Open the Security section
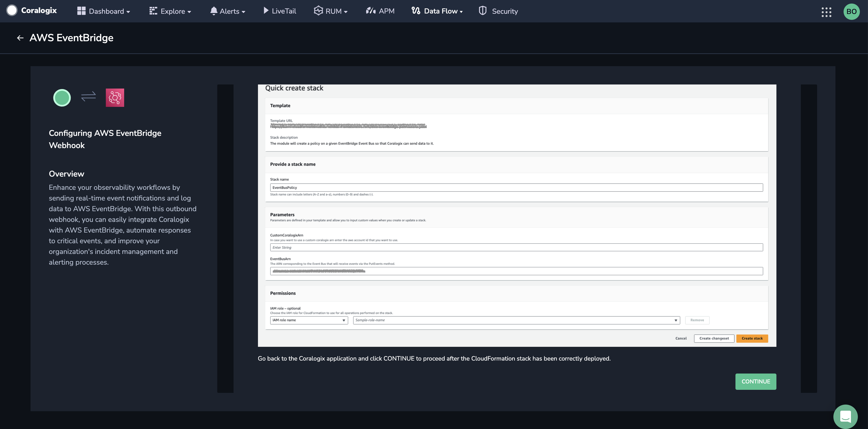The height and width of the screenshot is (429, 868). click(x=498, y=11)
